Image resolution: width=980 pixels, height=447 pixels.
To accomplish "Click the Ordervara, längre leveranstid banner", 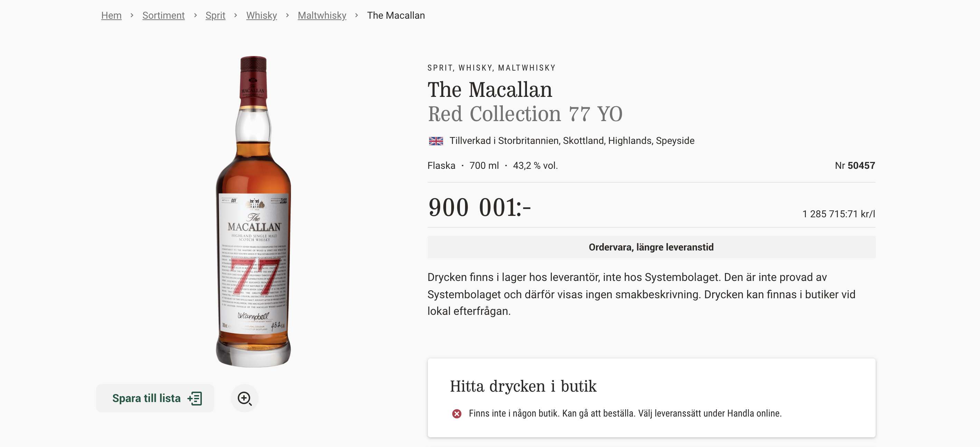I will pyautogui.click(x=651, y=247).
